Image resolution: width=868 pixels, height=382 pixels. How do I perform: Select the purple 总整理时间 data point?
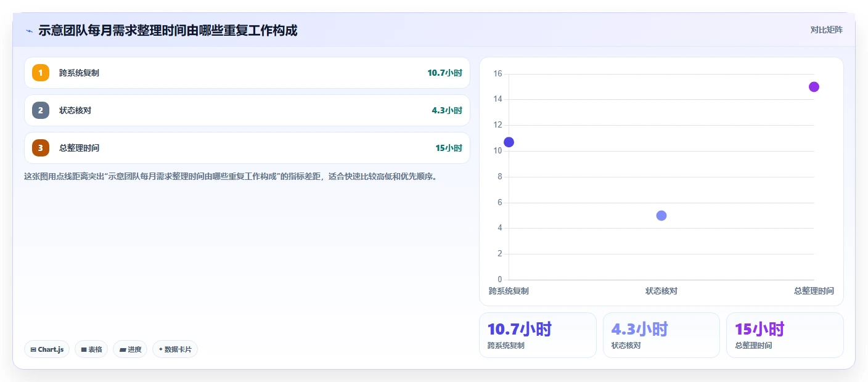814,87
